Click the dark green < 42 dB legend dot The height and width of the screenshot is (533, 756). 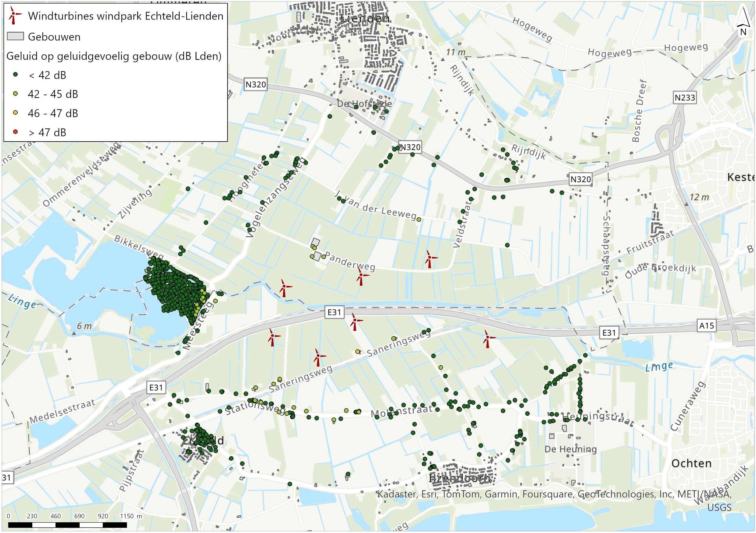(16, 75)
